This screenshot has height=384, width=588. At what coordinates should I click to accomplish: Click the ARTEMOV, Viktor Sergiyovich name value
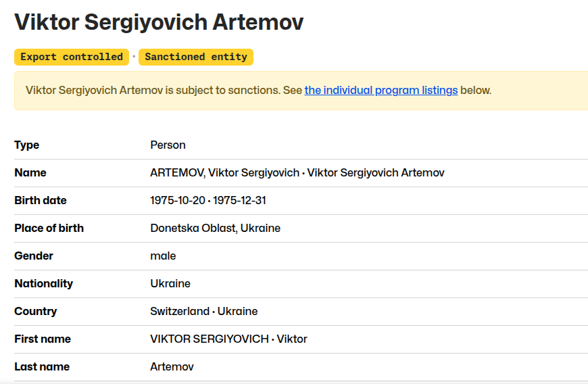[224, 172]
